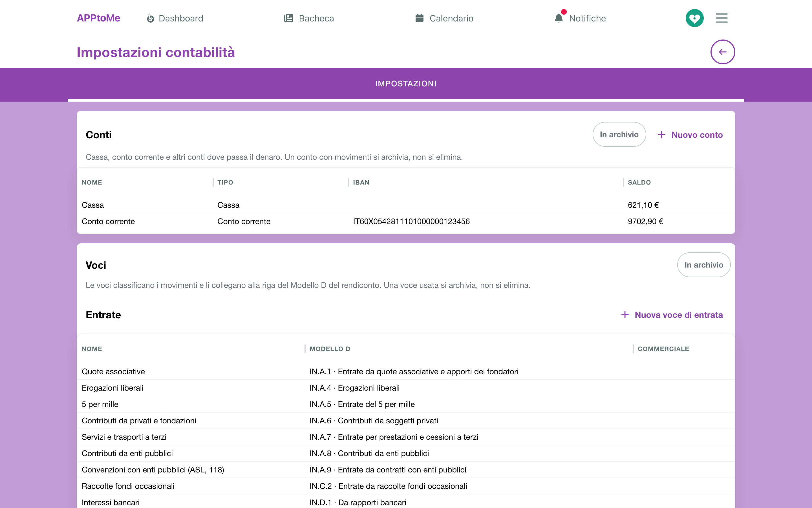Click the TIPO column header

(225, 182)
